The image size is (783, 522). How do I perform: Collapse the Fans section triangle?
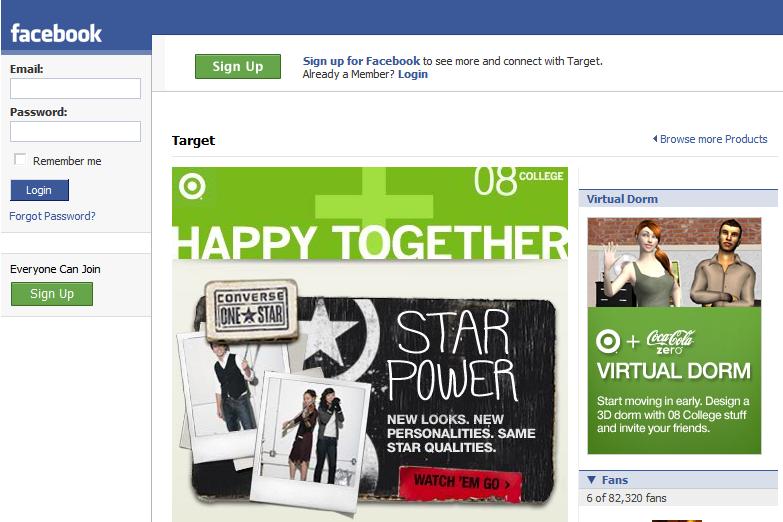click(x=592, y=480)
